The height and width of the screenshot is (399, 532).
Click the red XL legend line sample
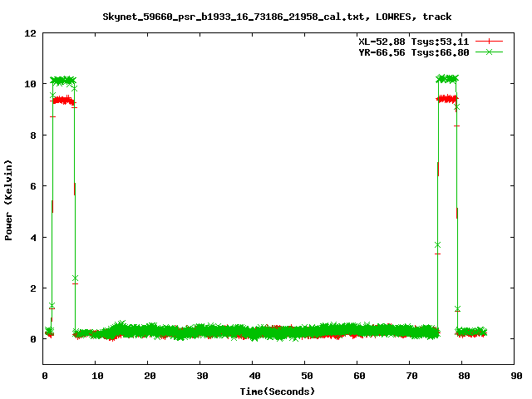pyautogui.click(x=489, y=42)
